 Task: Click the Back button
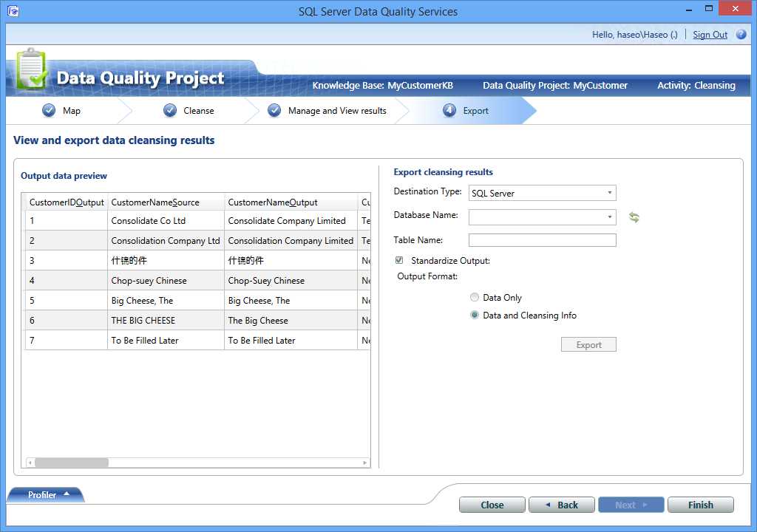tap(562, 505)
